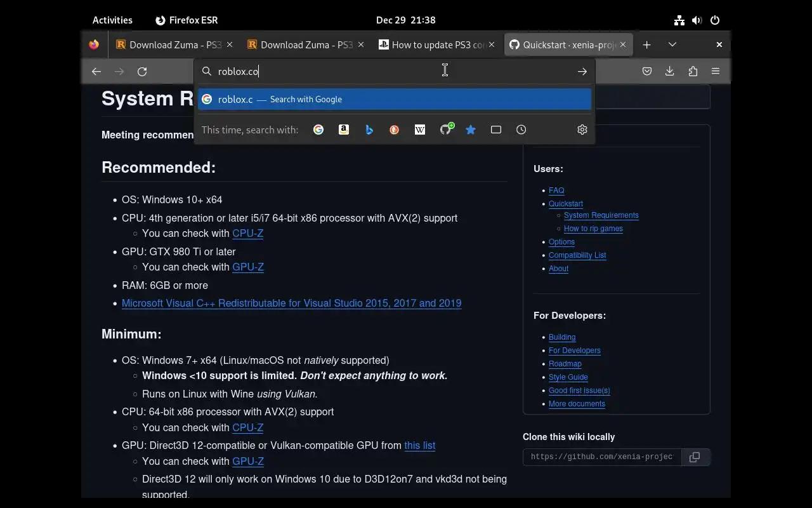The image size is (812, 508).
Task: Search with Google one-off icon
Action: pos(318,130)
